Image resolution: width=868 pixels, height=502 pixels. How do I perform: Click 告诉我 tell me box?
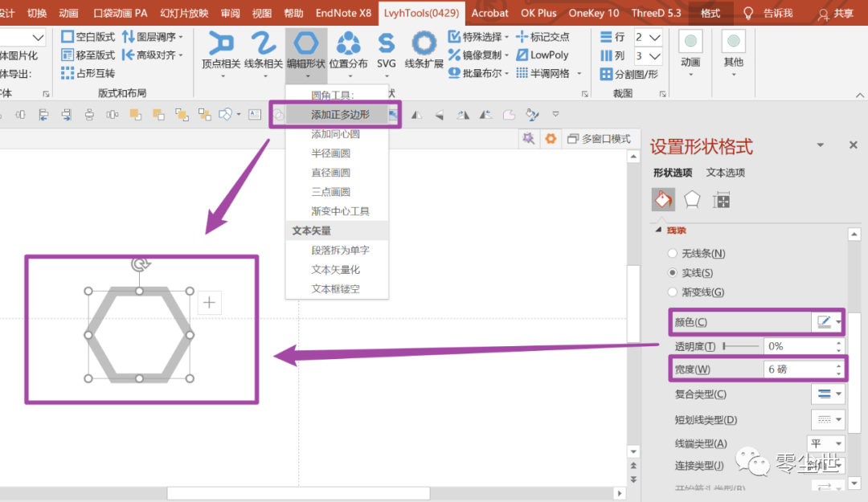[768, 14]
